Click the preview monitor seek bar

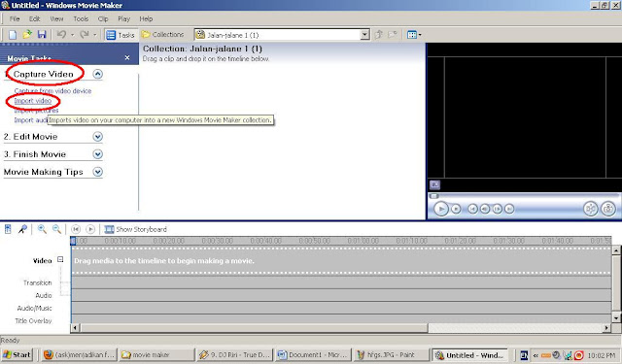point(524,196)
